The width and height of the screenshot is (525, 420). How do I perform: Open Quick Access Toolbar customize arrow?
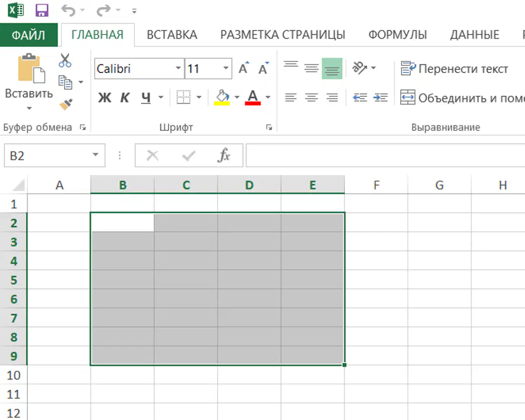pyautogui.click(x=134, y=11)
